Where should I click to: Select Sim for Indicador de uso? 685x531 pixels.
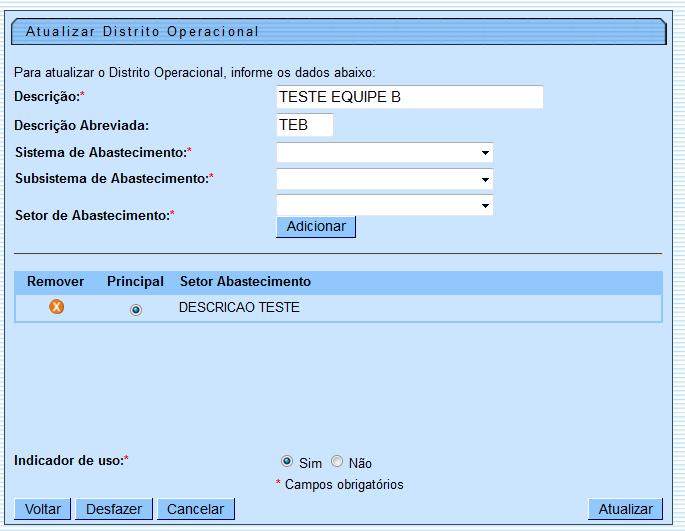point(287,462)
